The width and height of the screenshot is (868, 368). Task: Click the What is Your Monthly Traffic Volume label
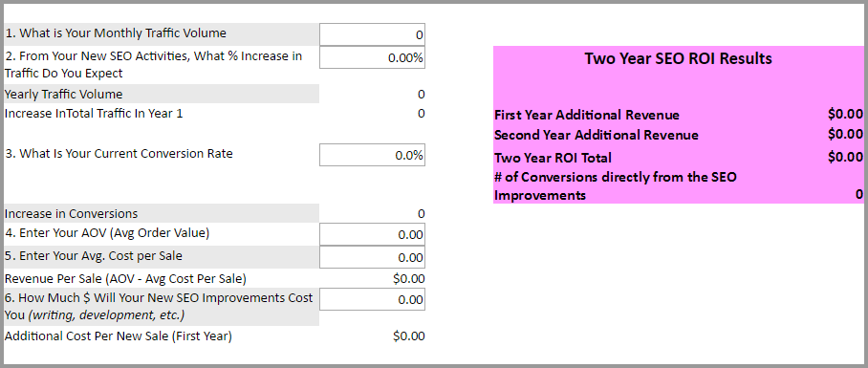116,33
